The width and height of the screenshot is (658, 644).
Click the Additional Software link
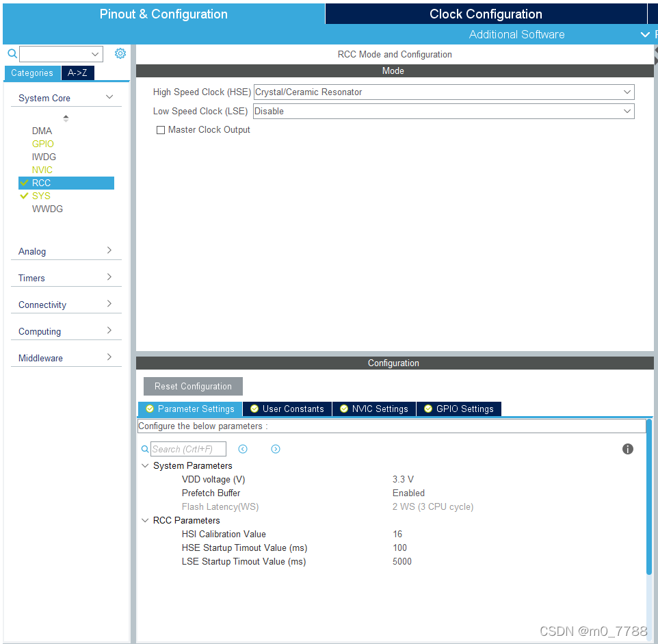pos(516,34)
